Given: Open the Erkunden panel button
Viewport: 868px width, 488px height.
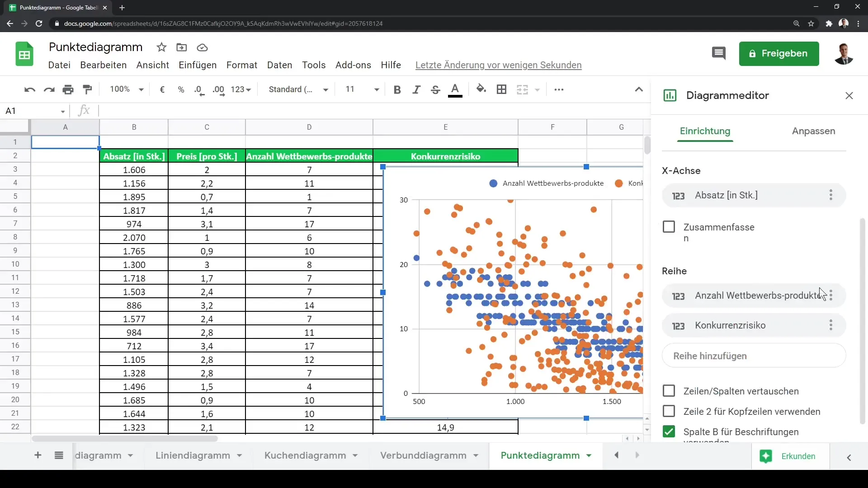Looking at the screenshot, I should point(790,456).
